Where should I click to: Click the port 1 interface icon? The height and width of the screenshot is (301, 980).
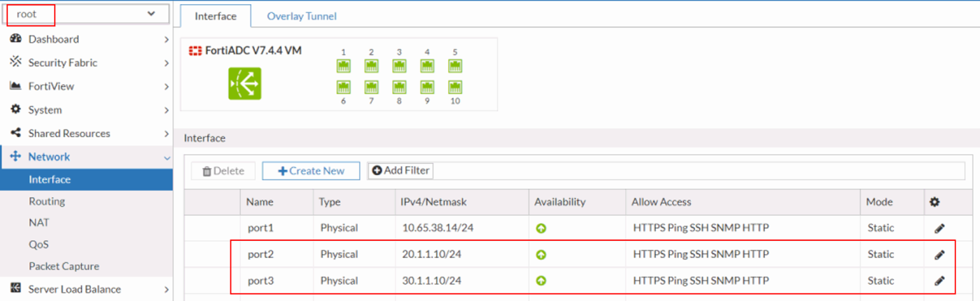[343, 66]
